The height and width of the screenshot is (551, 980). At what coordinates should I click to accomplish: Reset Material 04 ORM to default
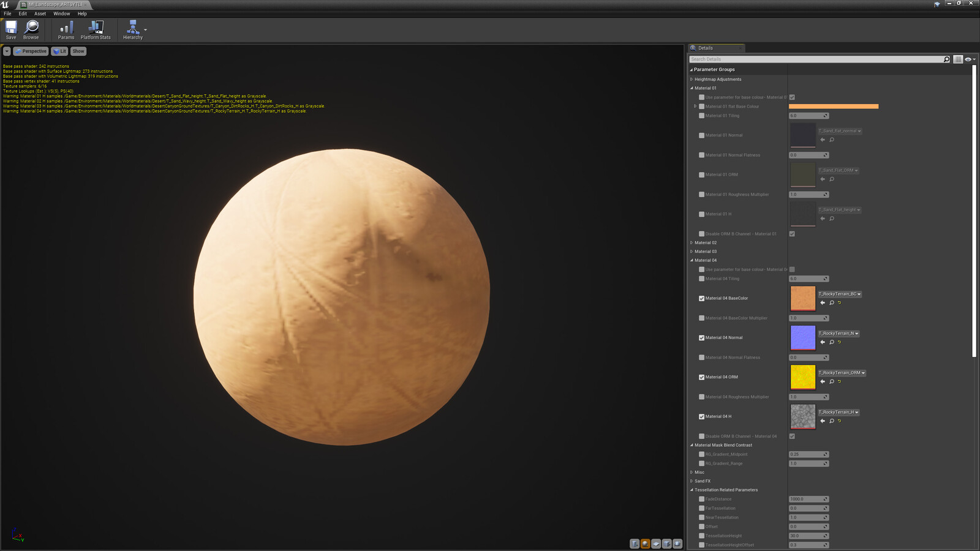(839, 381)
